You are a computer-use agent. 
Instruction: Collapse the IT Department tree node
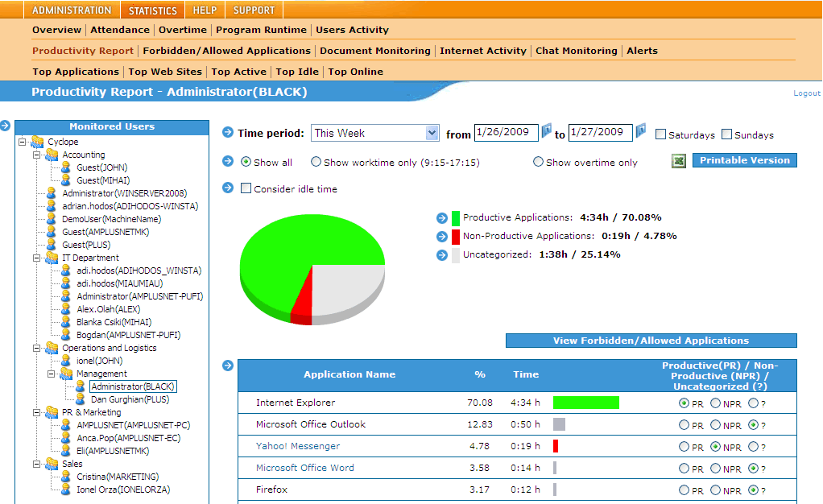click(x=37, y=258)
